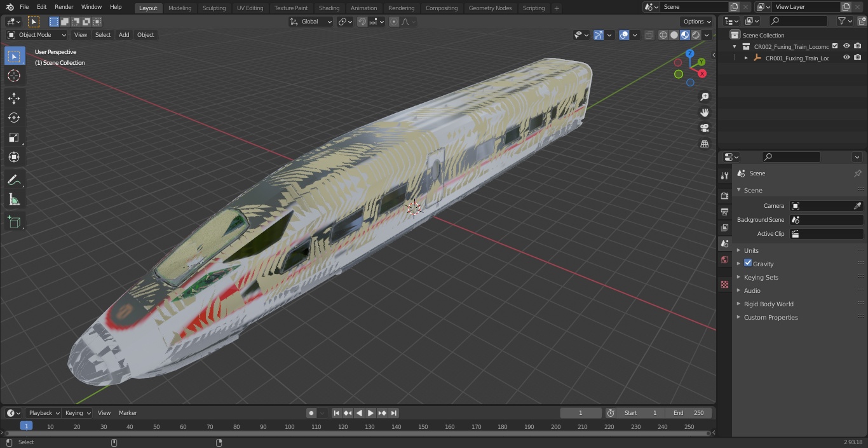868x448 pixels.
Task: Select the Rotate tool
Action: [x=14, y=118]
